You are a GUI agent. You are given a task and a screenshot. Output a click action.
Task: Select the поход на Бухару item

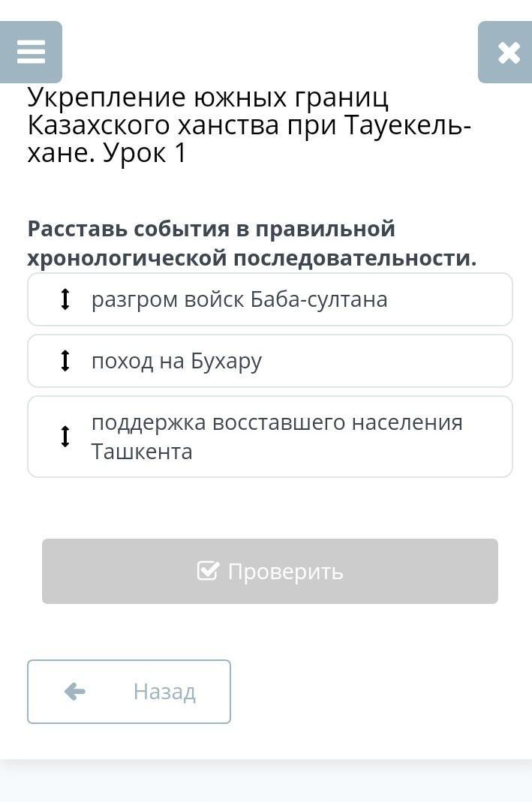pos(270,361)
